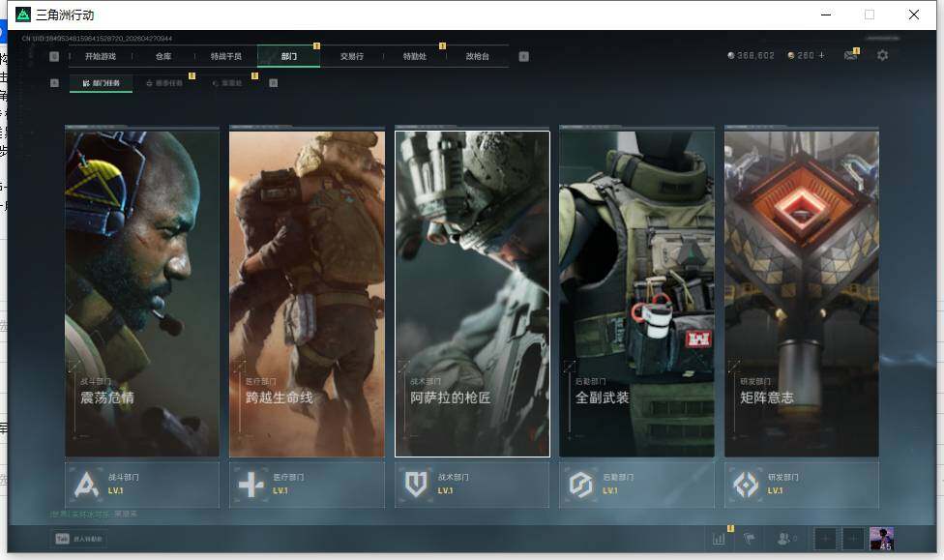Click the second empty squad slot
Screen dimensions: 944x560
[853, 539]
